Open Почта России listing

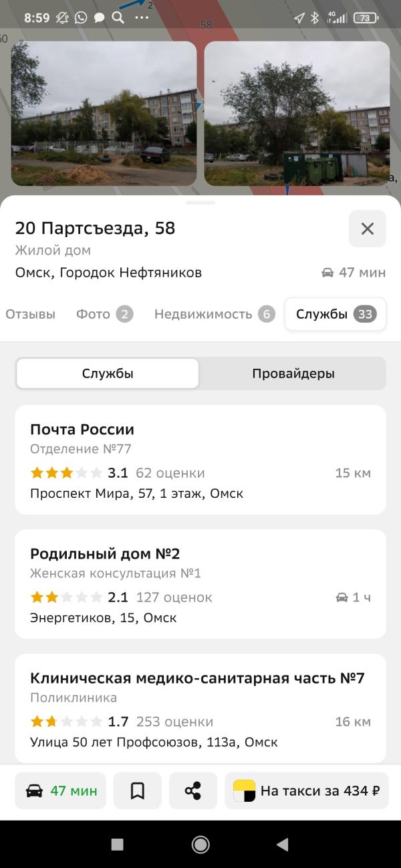200,460
